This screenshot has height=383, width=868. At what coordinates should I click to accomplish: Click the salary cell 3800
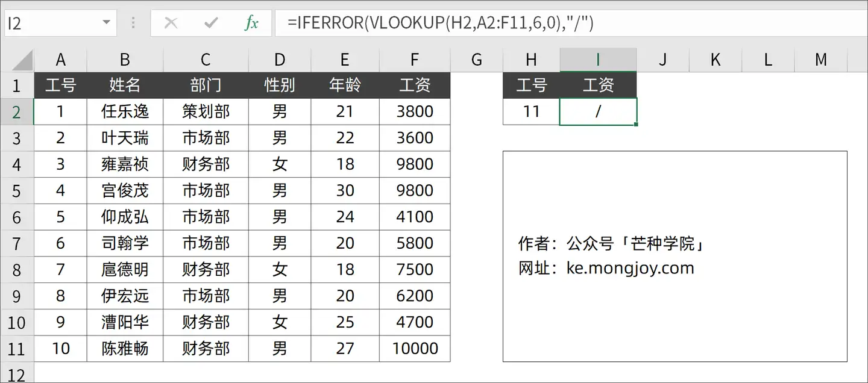tap(415, 111)
